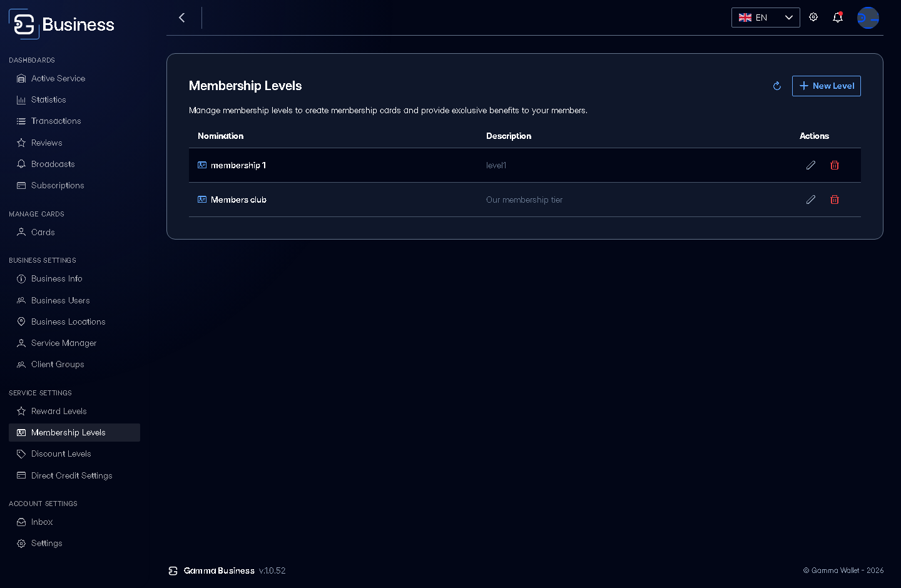This screenshot has height=588, width=901.
Task: Click the refresh icon beside New Level
Action: [x=777, y=86]
